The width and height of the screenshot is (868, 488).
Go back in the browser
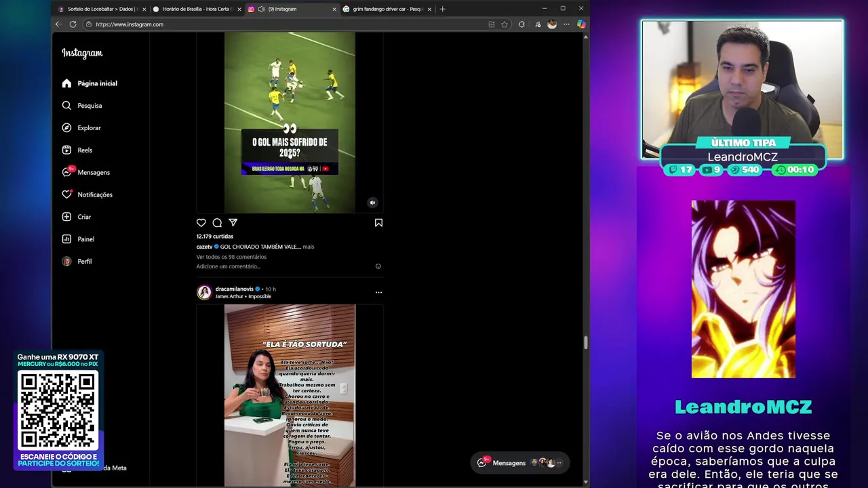tap(58, 24)
